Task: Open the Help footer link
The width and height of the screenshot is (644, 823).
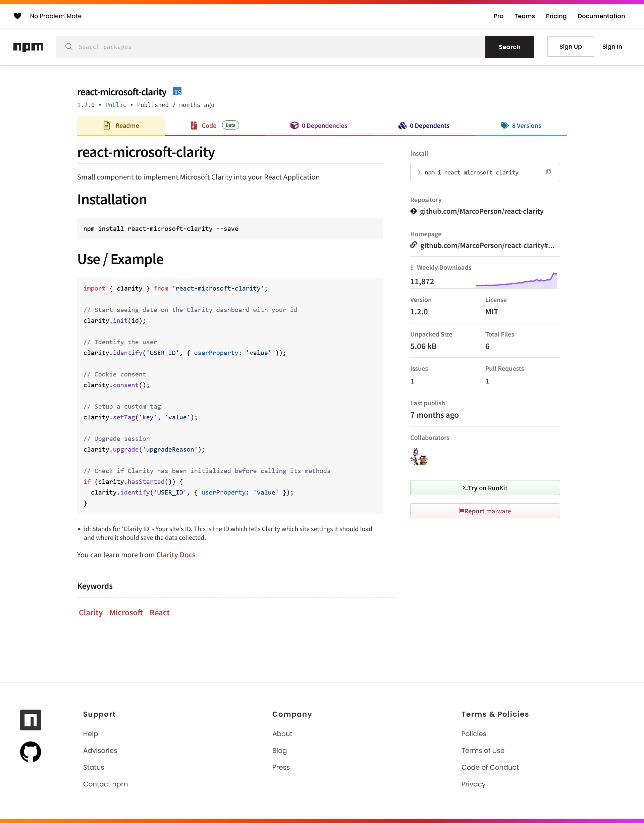Action: pyautogui.click(x=91, y=734)
